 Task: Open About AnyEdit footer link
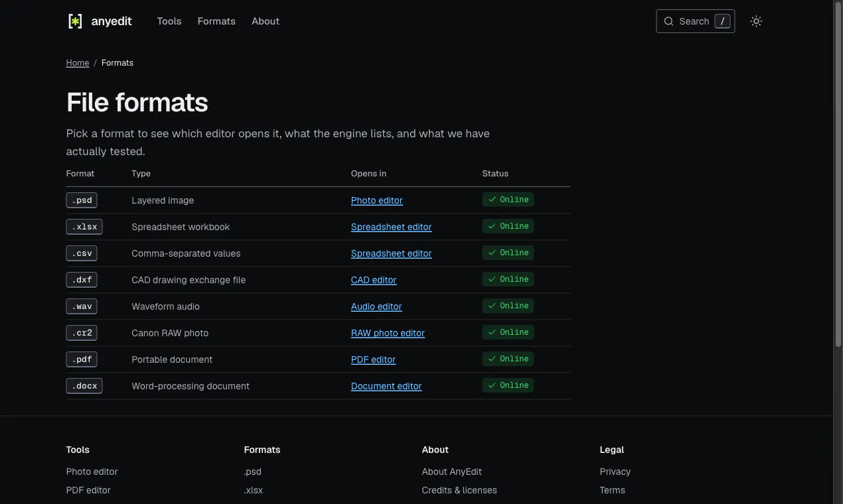click(x=452, y=472)
